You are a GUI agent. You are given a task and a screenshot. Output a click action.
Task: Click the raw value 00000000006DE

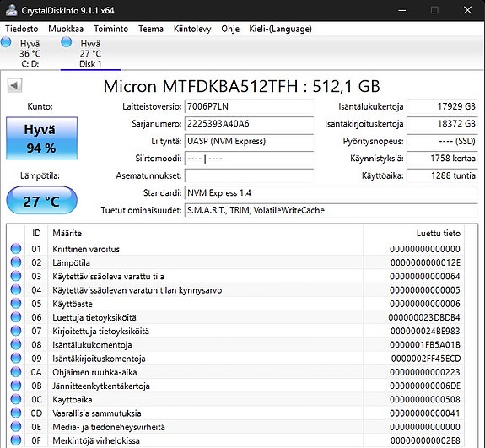[x=425, y=386]
